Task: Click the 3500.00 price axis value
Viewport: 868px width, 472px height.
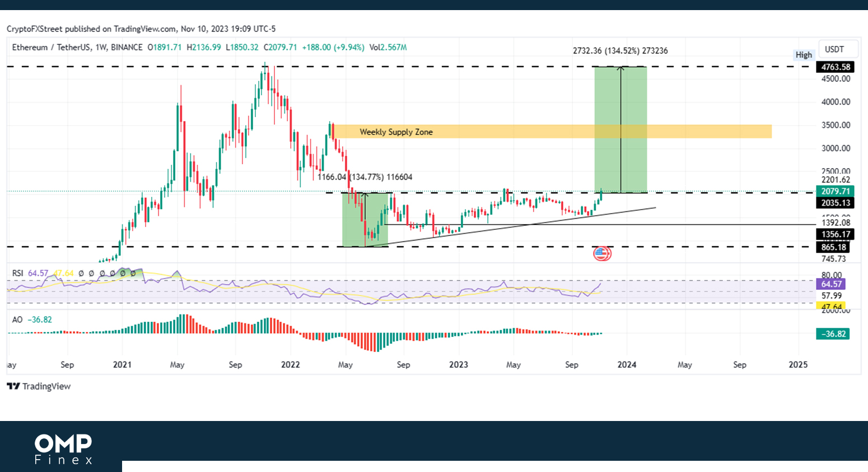Action: [836, 125]
